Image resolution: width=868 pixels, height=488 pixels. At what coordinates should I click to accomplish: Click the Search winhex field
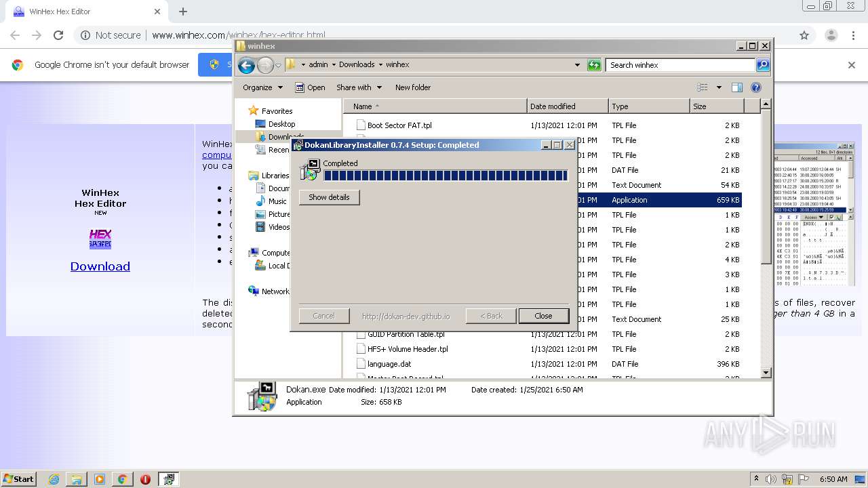(680, 65)
